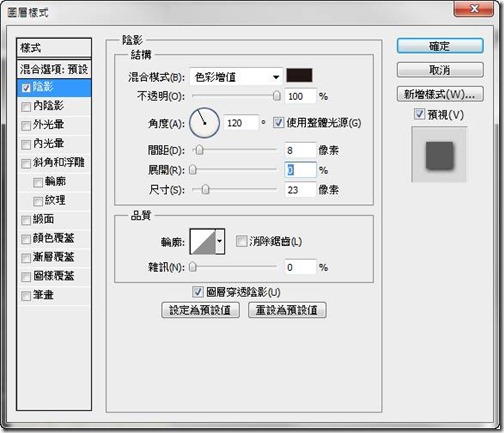Enable the 輪廓 sub-option checkbox in styles list
This screenshot has width=504, height=433.
38,182
